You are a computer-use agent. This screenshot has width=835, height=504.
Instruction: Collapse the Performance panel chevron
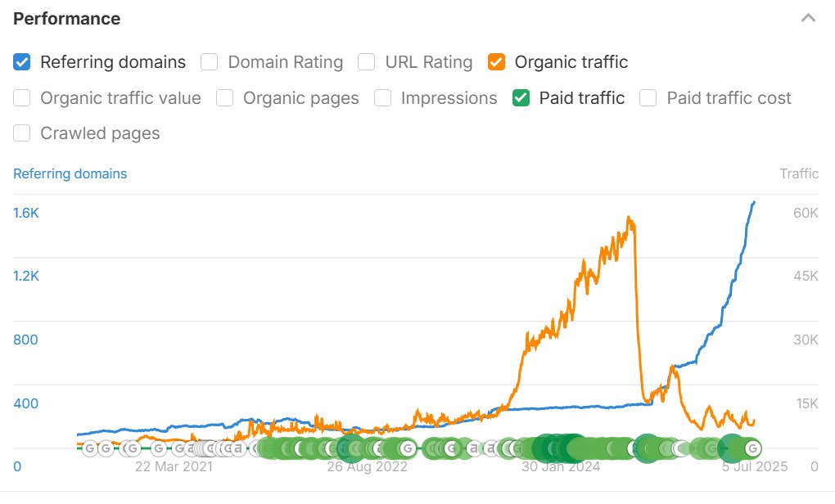click(x=808, y=19)
